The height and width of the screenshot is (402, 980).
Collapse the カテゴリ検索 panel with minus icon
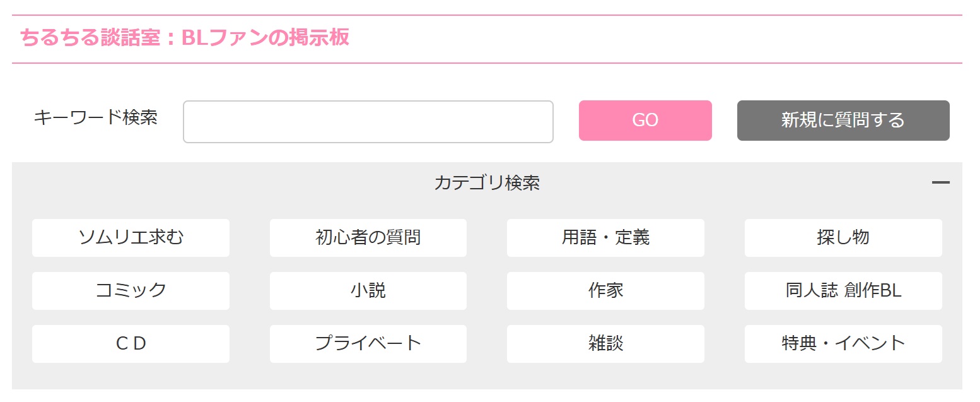[x=940, y=183]
